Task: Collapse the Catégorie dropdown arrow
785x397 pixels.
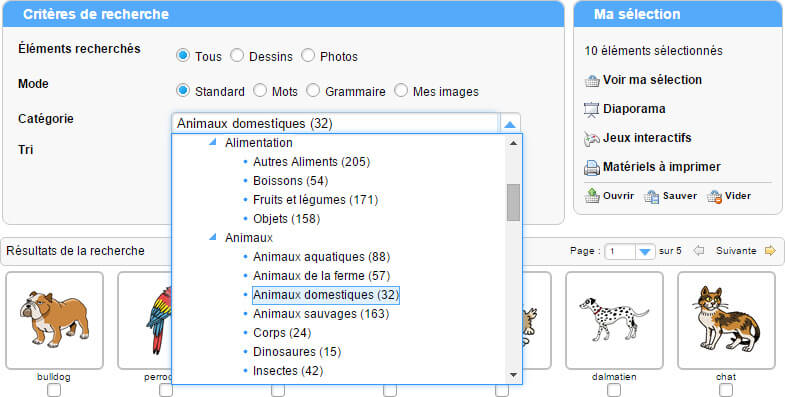Action: coord(510,124)
